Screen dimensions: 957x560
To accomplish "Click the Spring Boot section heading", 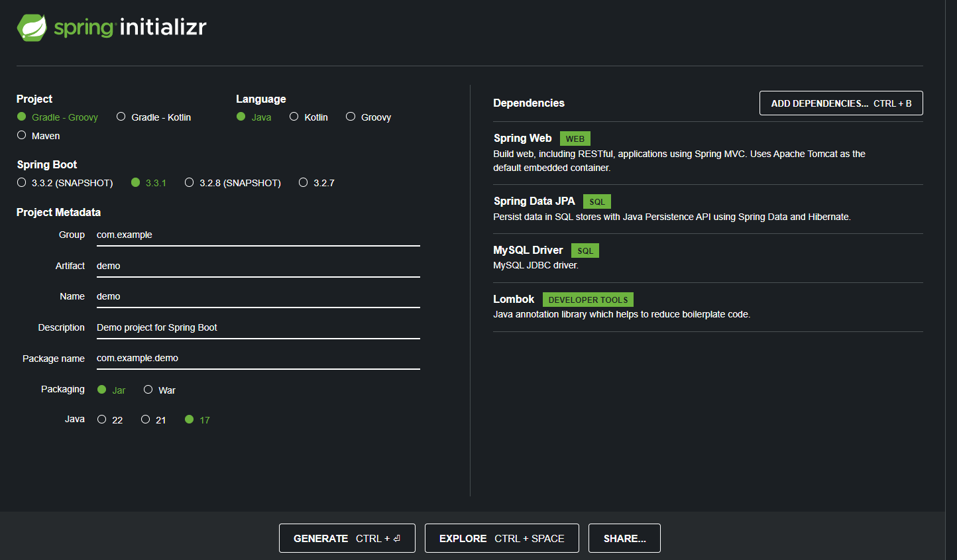I will point(47,165).
